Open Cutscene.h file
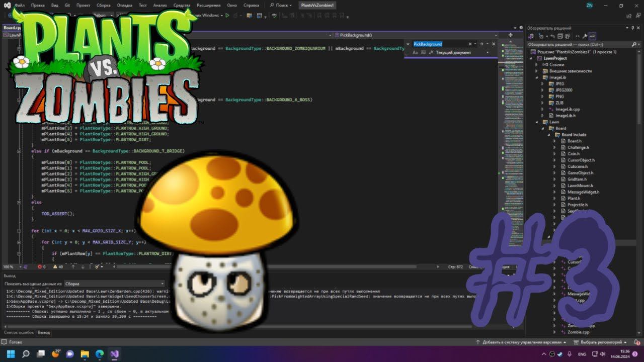 point(574,166)
